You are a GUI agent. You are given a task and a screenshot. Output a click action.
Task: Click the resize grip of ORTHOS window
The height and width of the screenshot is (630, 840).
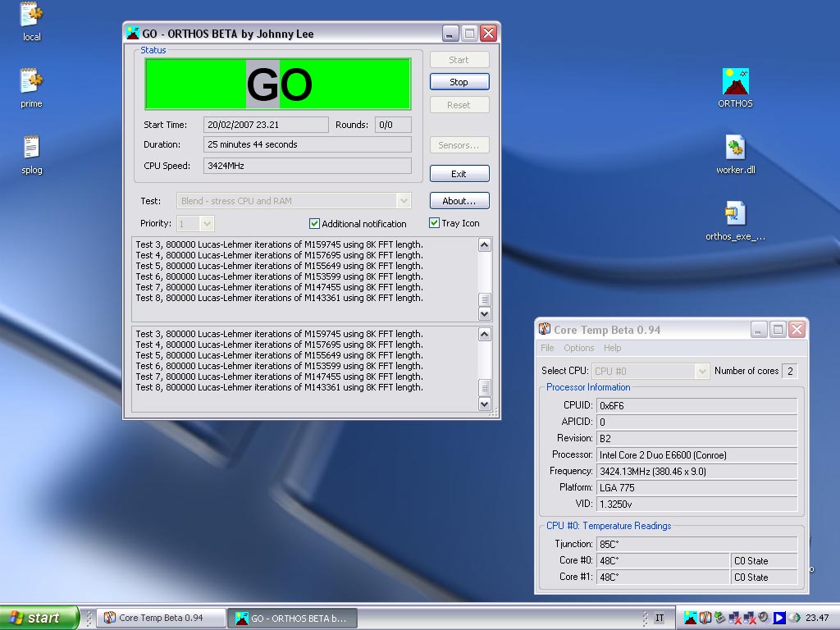tap(493, 412)
